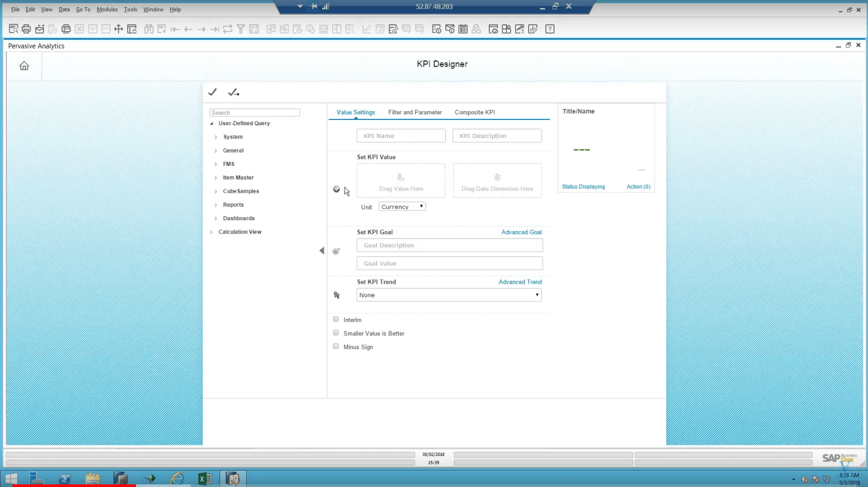Enable the Interim checkbox
868x487 pixels.
336,319
